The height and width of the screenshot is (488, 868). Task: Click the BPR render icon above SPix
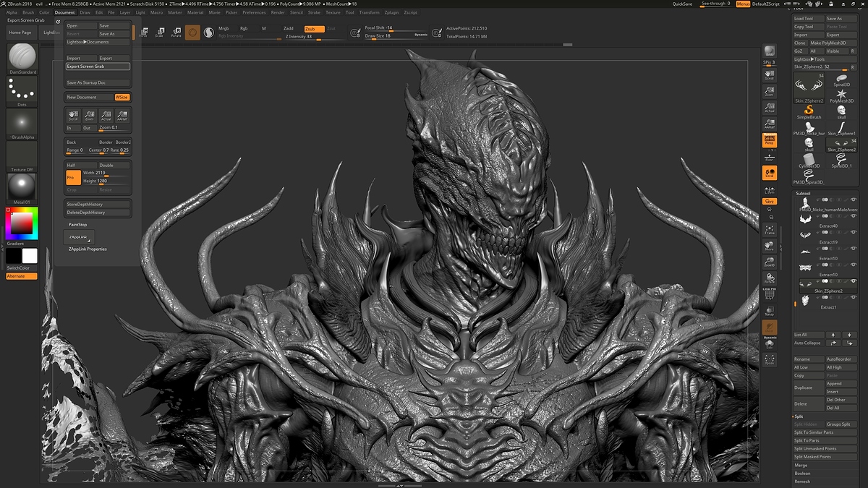tap(770, 51)
